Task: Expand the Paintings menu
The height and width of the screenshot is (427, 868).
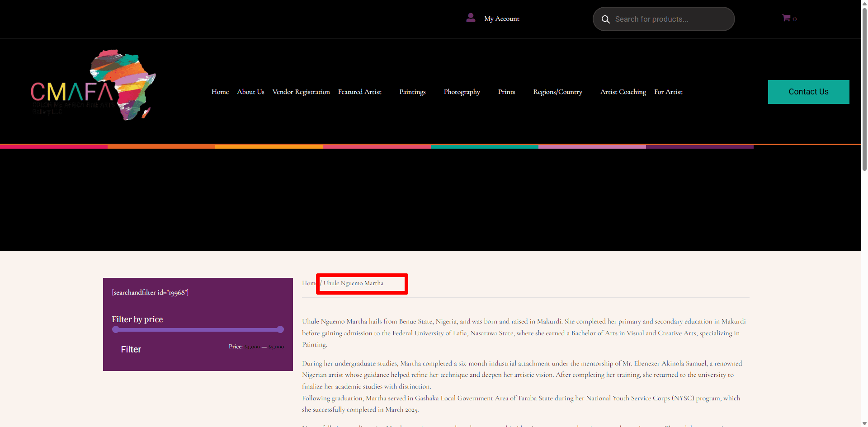Action: [412, 92]
